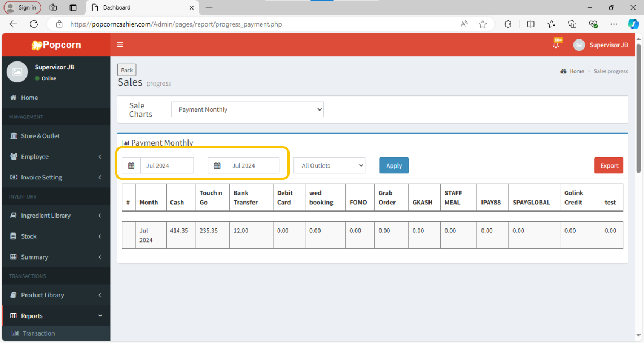Screen dimensions: 644x343
Task: Open browser essentials heart icon
Action: click(593, 24)
